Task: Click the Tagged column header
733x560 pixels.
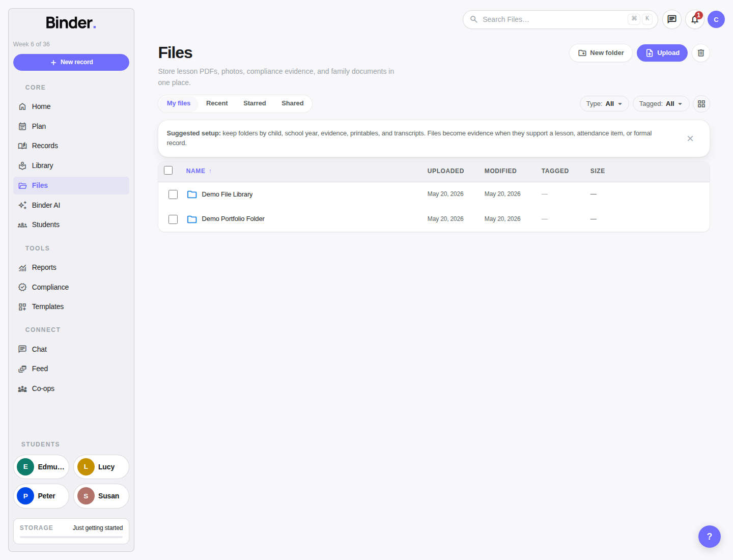Action: 555,171
